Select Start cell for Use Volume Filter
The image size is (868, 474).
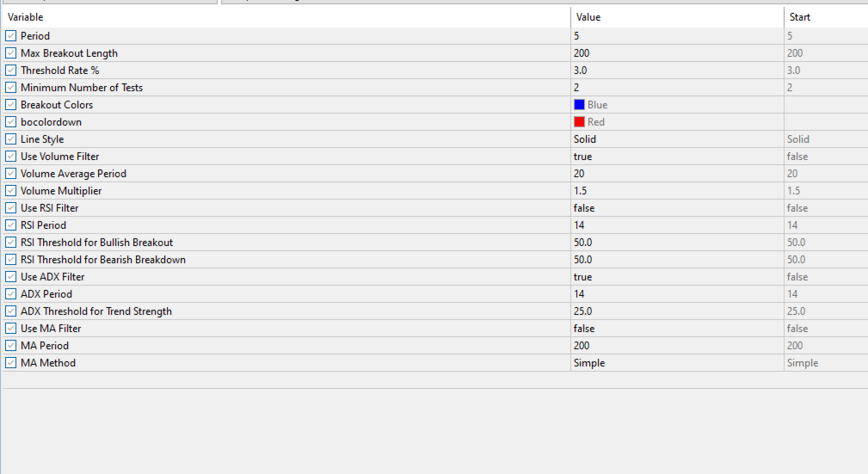(x=826, y=157)
